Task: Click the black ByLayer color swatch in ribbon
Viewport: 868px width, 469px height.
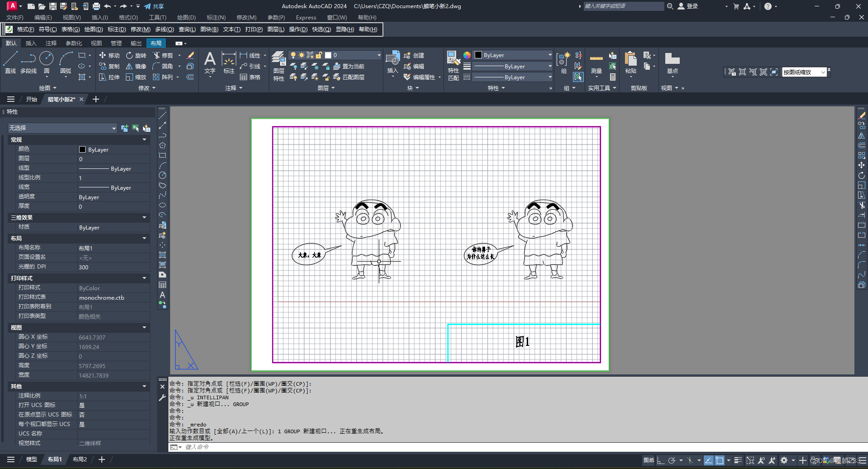Action: point(478,55)
